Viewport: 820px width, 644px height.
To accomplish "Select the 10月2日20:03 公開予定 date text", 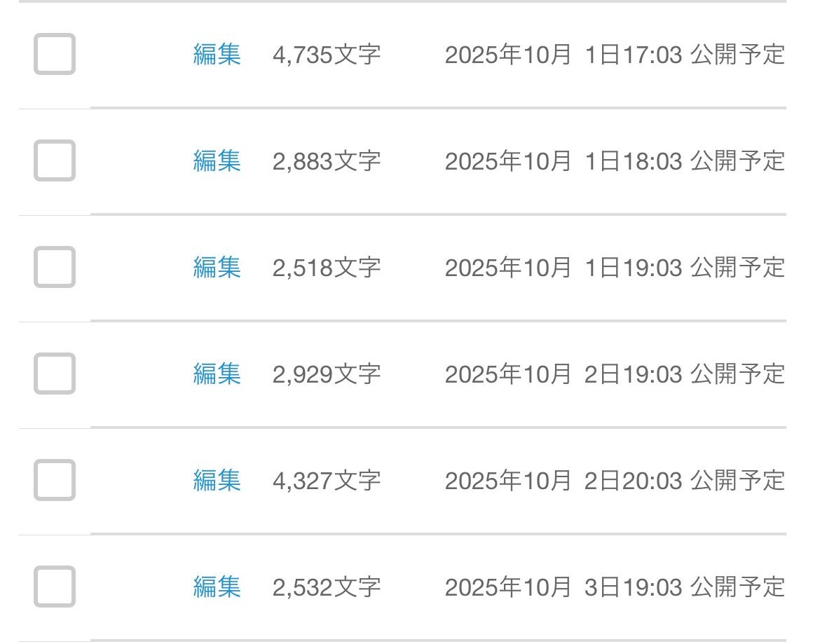I will click(615, 481).
